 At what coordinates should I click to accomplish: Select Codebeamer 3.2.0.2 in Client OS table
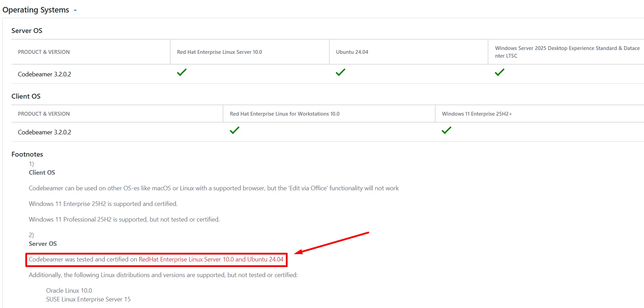(x=44, y=132)
